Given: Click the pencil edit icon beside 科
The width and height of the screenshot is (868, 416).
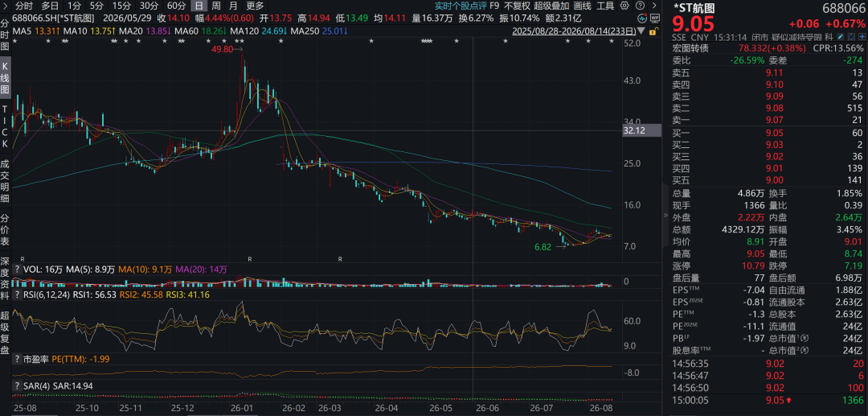Looking at the screenshot, I should (x=841, y=36).
